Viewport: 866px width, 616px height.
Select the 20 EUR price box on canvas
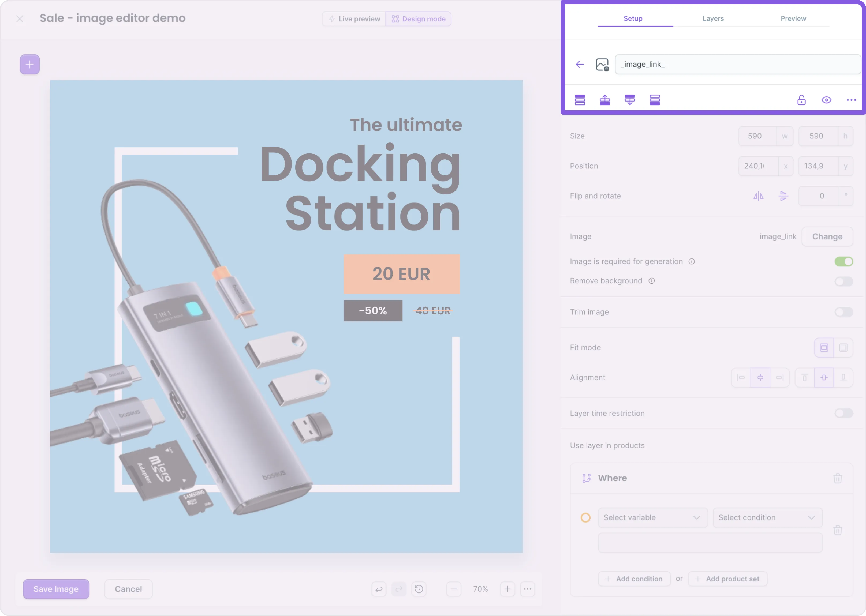(401, 274)
